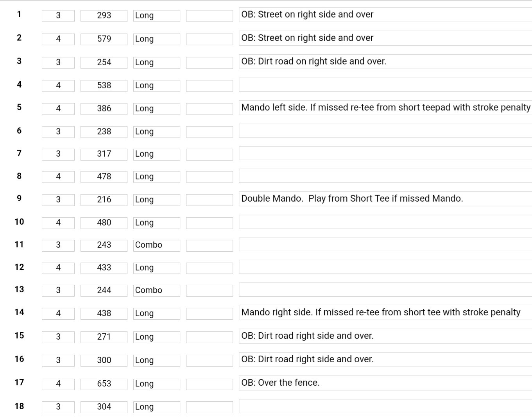Click the blank field after Long on hole 6
The image size is (532, 417).
[x=210, y=132]
